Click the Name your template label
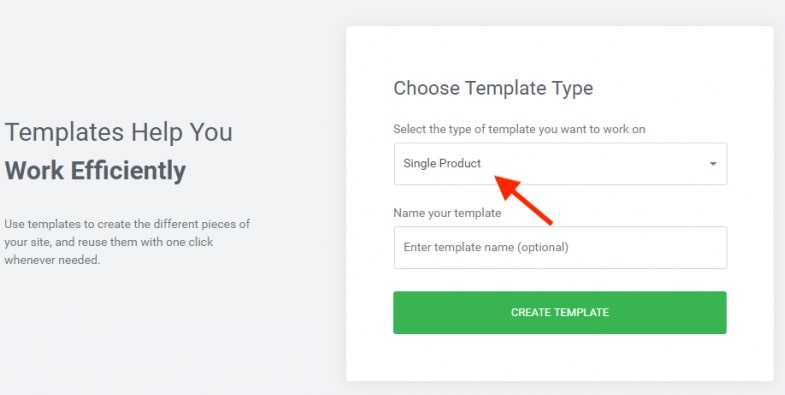Viewport: 785px width, 395px height. coord(447,213)
